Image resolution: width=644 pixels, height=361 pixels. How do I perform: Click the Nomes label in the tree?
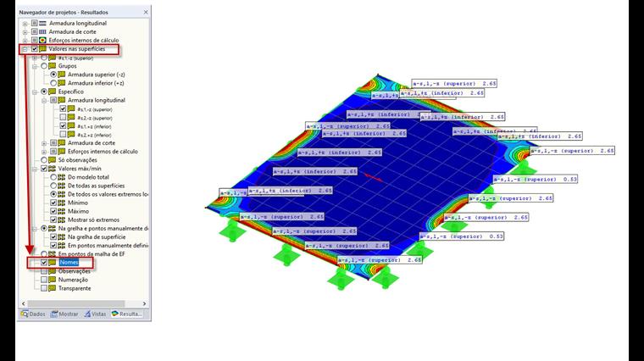coord(69,263)
